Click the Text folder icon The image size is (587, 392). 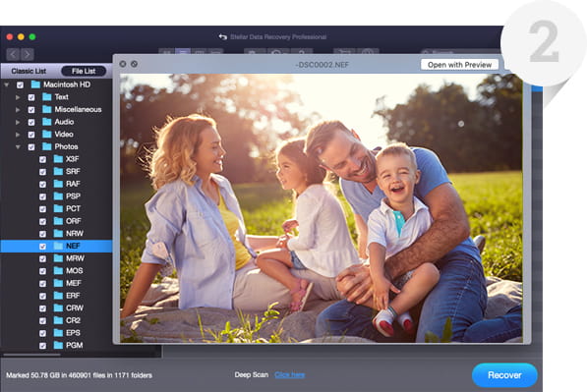tap(47, 97)
